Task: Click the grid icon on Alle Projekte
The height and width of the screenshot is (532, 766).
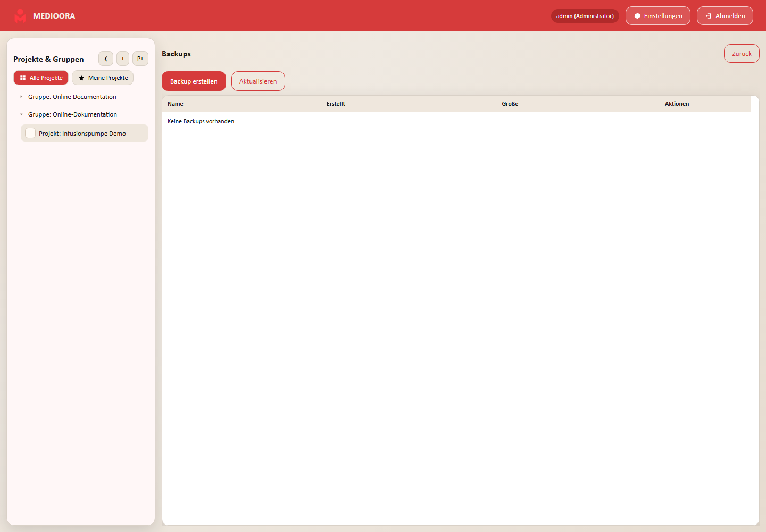Action: pos(23,78)
